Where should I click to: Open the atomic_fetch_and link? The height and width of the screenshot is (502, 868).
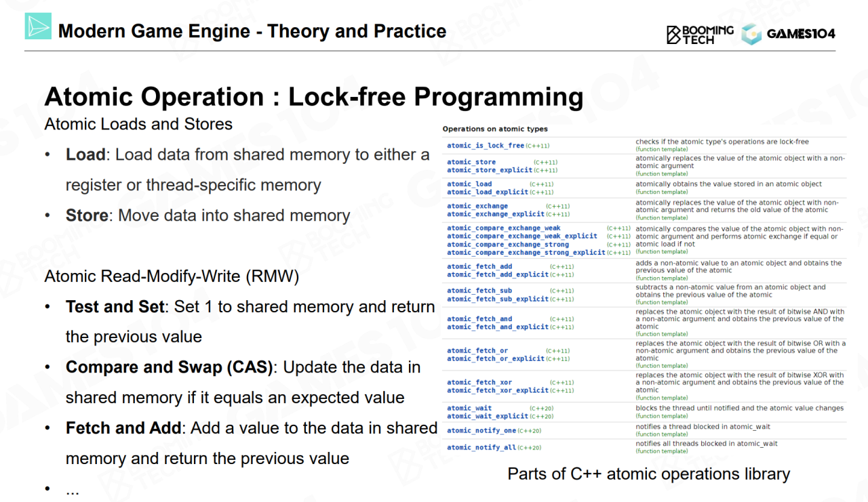pyautogui.click(x=479, y=319)
